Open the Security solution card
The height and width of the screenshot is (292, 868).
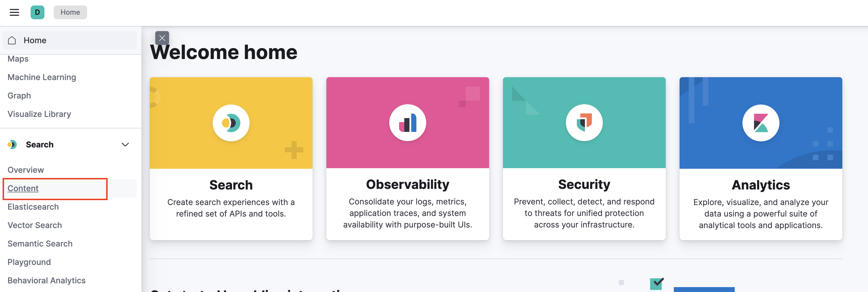tap(584, 158)
